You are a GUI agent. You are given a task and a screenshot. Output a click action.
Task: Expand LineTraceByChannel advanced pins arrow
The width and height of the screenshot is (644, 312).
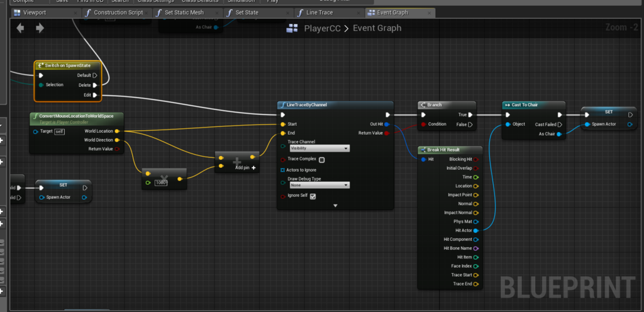[335, 205]
